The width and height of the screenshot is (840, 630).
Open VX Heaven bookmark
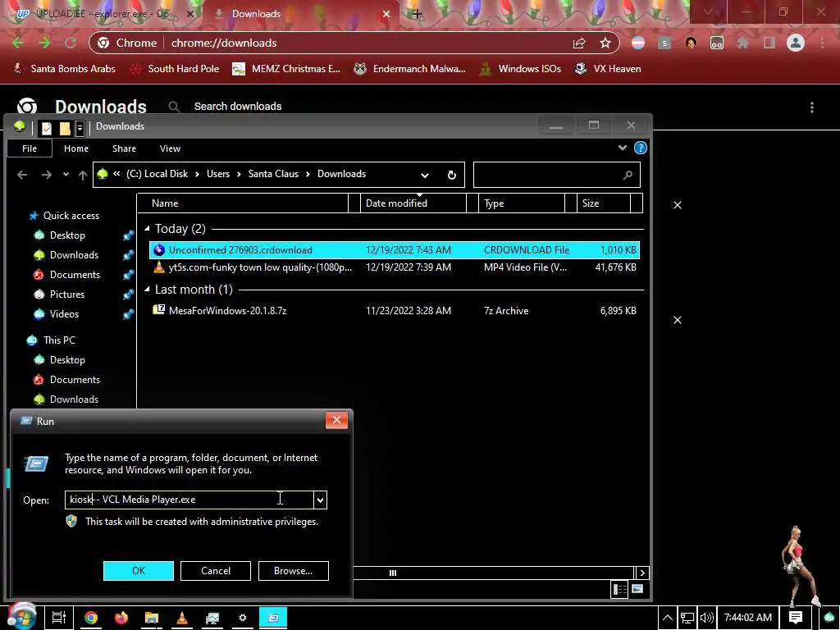tap(608, 69)
